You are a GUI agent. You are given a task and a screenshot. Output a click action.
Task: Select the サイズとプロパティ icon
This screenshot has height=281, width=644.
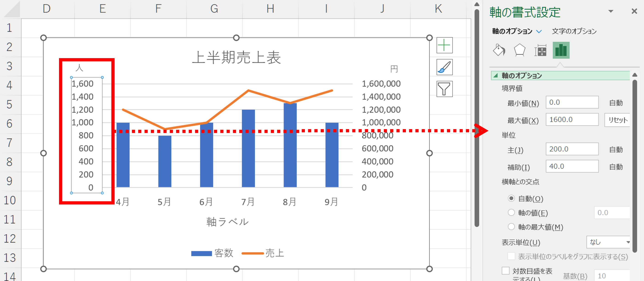coord(540,50)
